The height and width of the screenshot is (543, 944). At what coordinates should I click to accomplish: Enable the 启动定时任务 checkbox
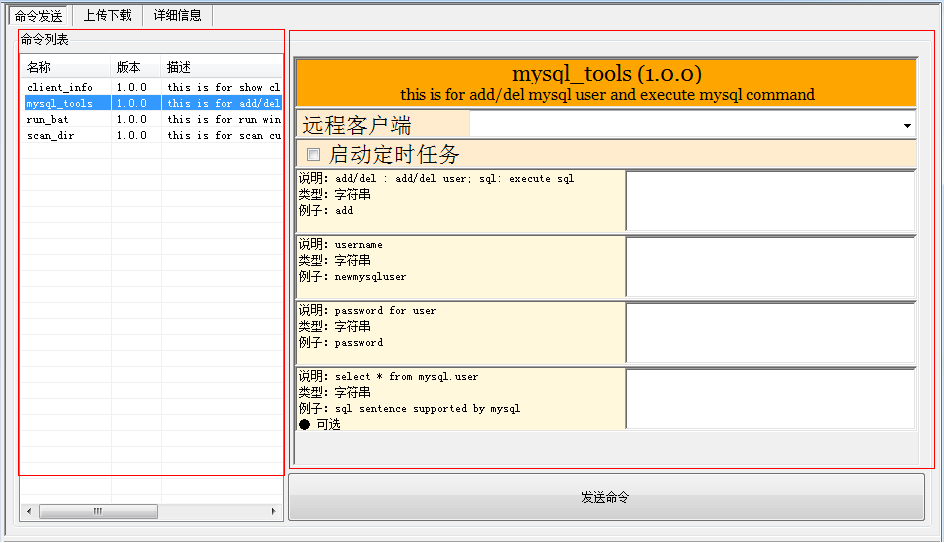(x=313, y=155)
